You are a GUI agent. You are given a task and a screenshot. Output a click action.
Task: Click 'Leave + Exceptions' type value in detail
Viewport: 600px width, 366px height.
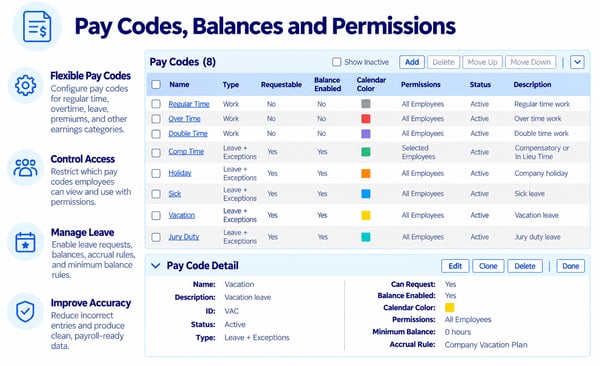[257, 338]
